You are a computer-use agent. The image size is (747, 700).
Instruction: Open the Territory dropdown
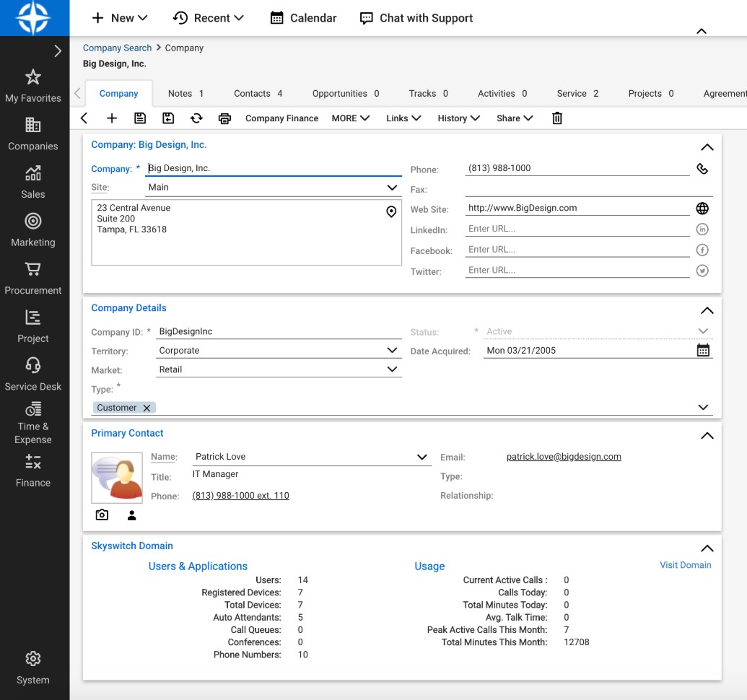tap(392, 351)
